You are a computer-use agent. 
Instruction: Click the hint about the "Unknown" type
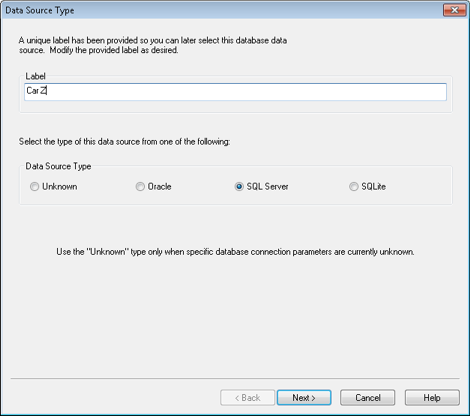pos(235,252)
